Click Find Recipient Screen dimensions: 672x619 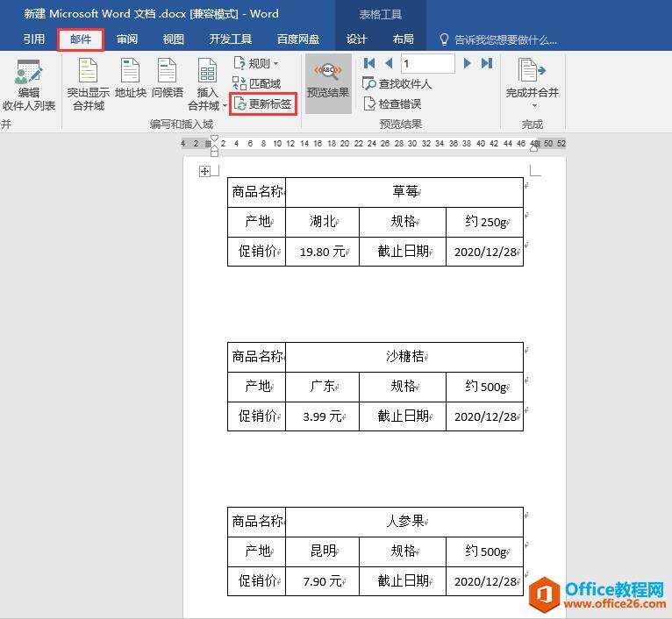click(x=397, y=83)
